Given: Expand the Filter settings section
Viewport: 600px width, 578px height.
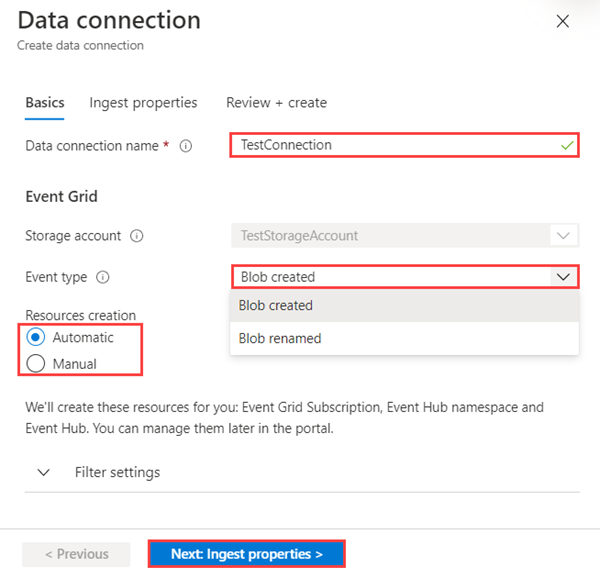Looking at the screenshot, I should 117,472.
